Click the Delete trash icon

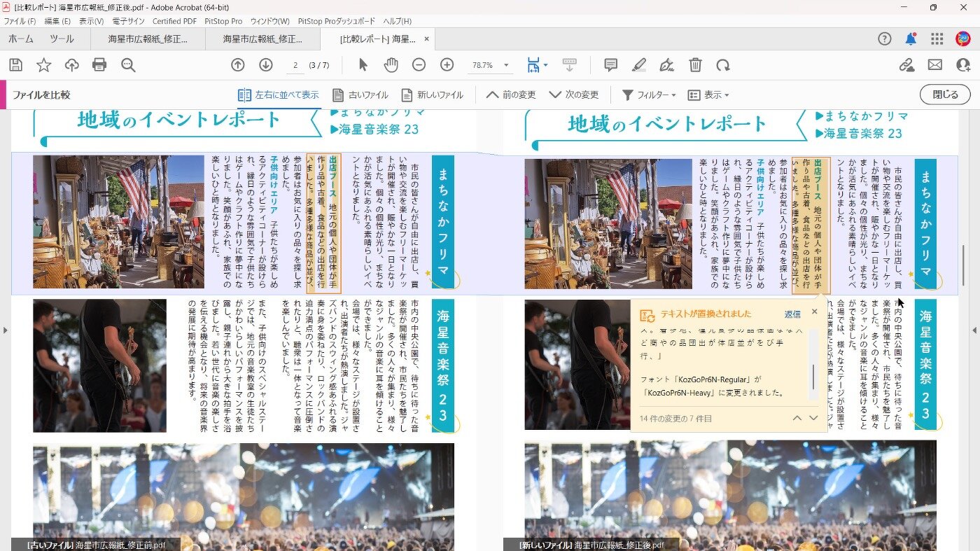(x=695, y=65)
